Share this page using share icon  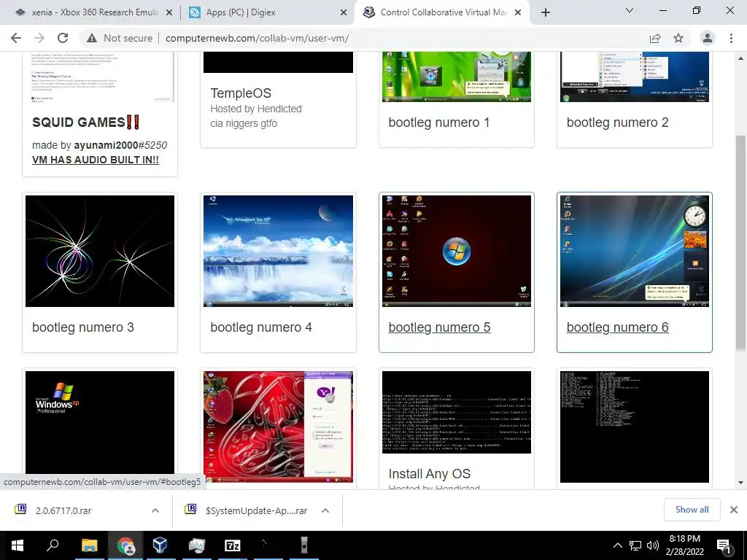(x=655, y=38)
